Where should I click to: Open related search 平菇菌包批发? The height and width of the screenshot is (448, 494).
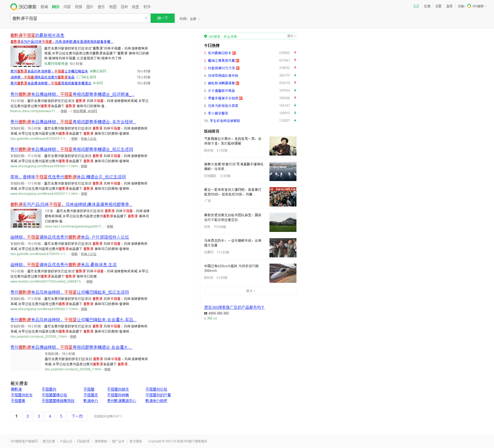[x=22, y=395]
